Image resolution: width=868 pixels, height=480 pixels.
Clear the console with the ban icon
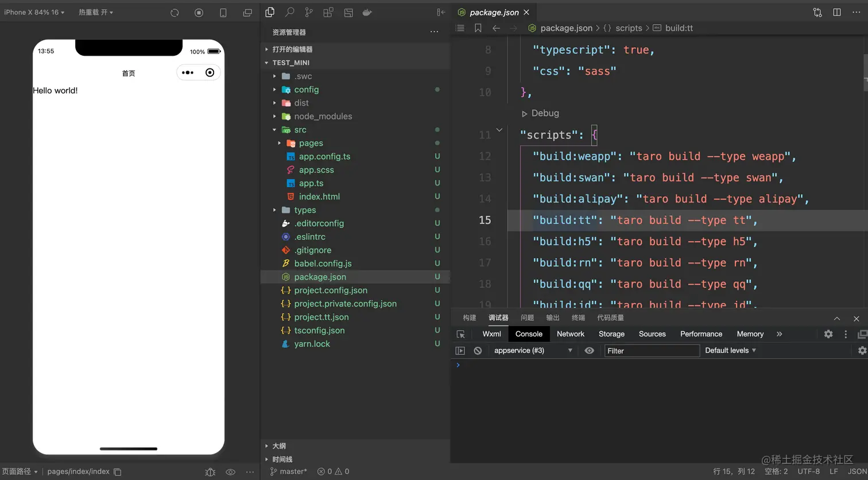click(478, 350)
